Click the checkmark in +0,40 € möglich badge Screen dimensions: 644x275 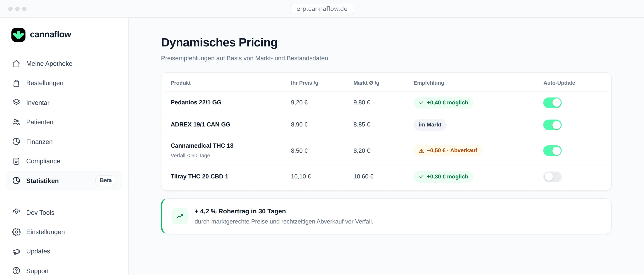[421, 103]
